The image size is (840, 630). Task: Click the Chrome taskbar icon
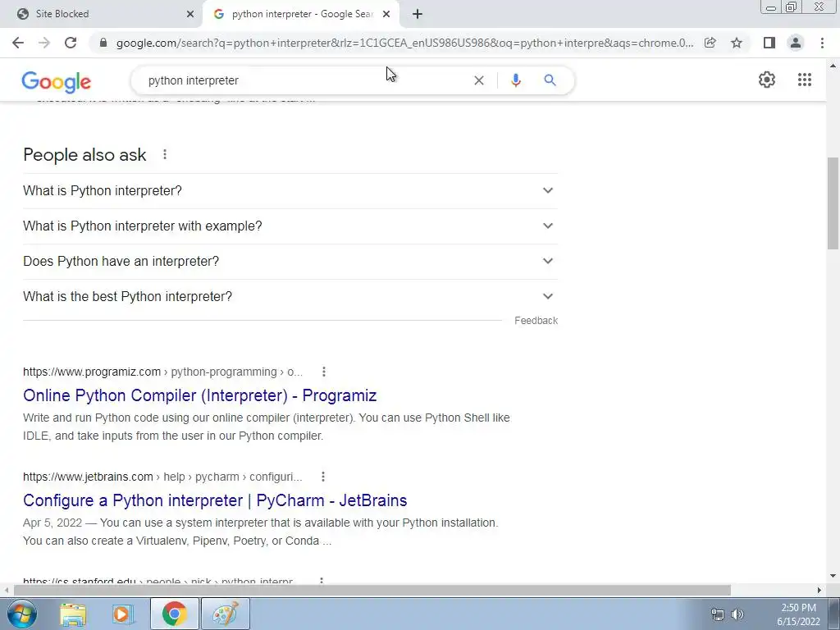pyautogui.click(x=174, y=614)
